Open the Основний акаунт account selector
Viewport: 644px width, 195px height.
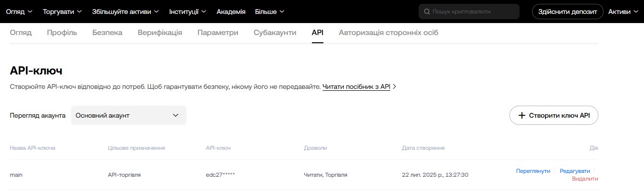pos(128,115)
